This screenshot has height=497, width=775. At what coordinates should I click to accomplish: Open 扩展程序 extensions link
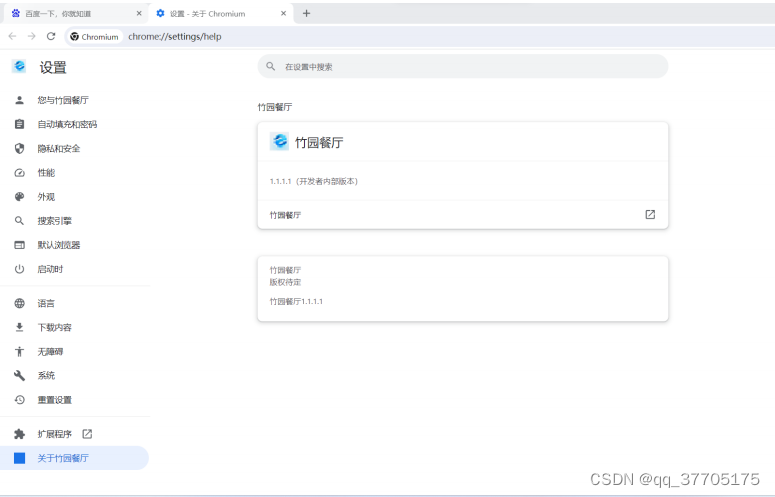[74, 434]
